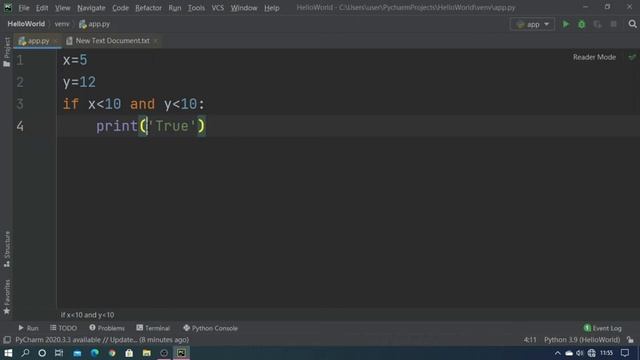This screenshot has height=360, width=640.
Task: Open the Event Log
Action: [603, 328]
